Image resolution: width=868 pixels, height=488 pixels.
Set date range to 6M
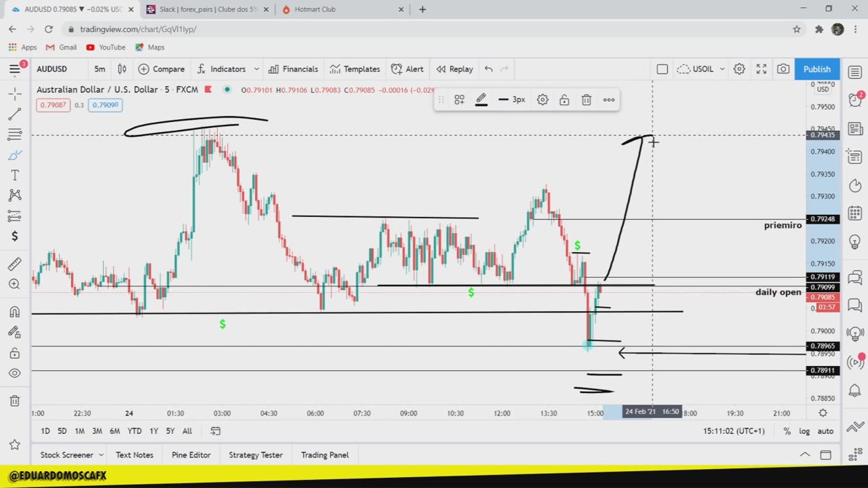(x=115, y=431)
